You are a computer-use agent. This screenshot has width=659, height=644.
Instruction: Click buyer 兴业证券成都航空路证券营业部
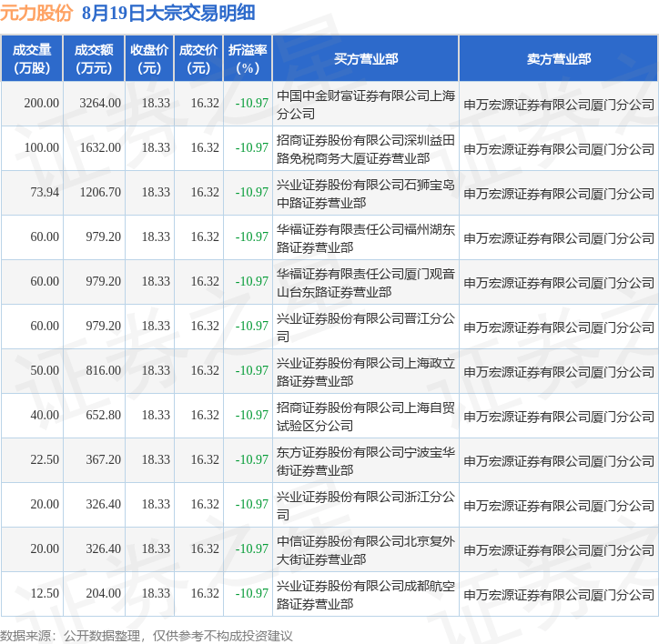(x=366, y=595)
